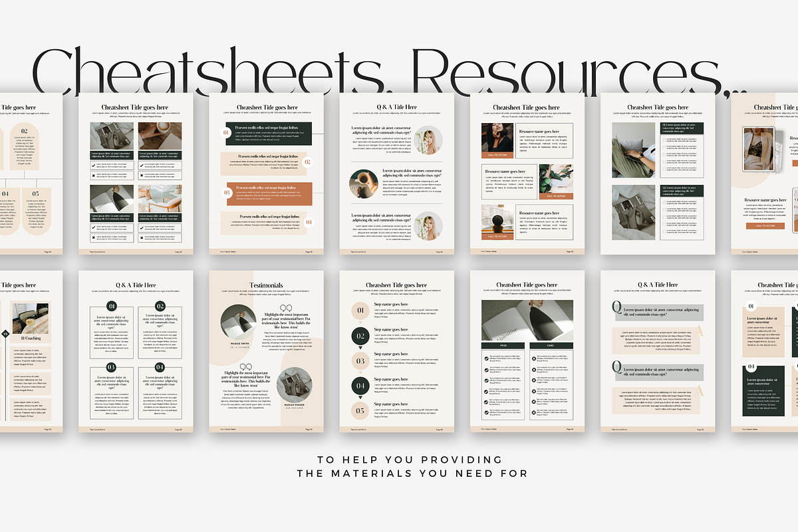
Task: Open the laptop-on-lap photo thumbnail
Action: (634, 150)
